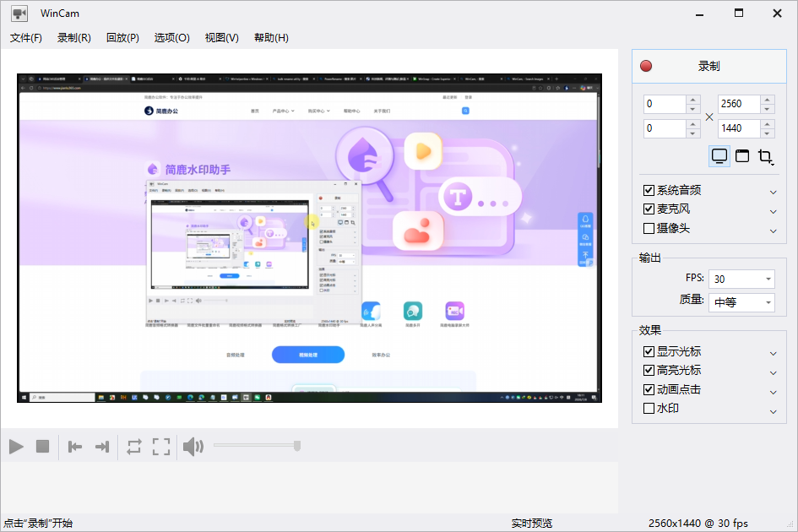Expand 摄像头 options chevron

point(773,231)
